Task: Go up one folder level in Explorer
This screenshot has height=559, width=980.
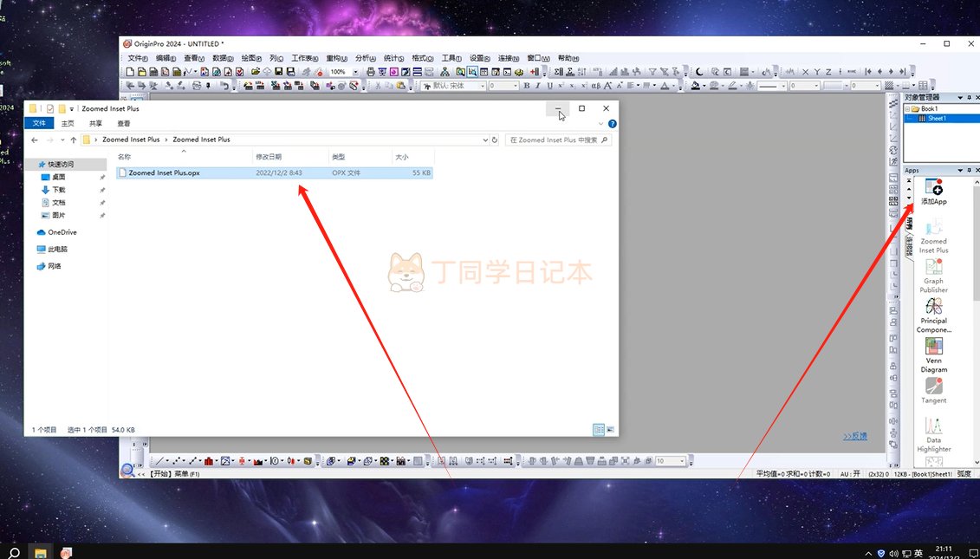Action: pyautogui.click(x=73, y=140)
